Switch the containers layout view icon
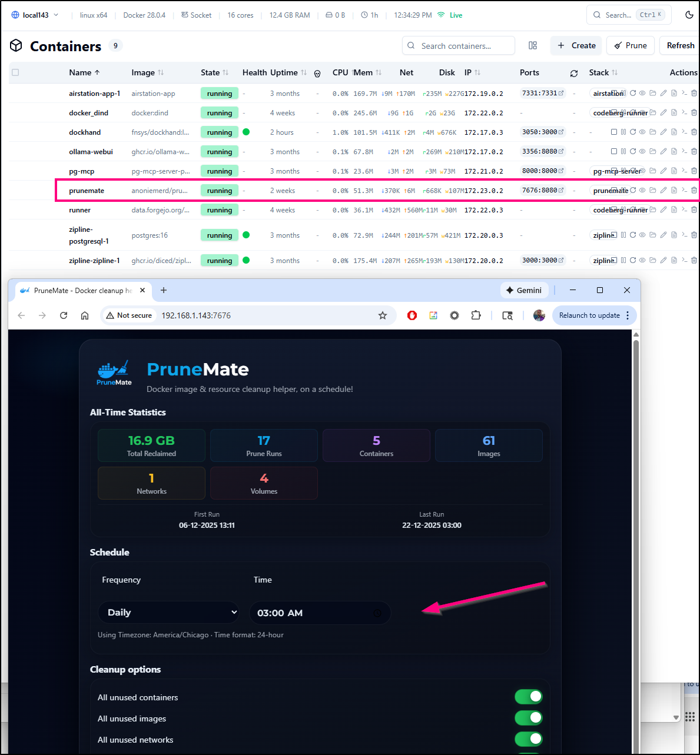 pyautogui.click(x=533, y=45)
